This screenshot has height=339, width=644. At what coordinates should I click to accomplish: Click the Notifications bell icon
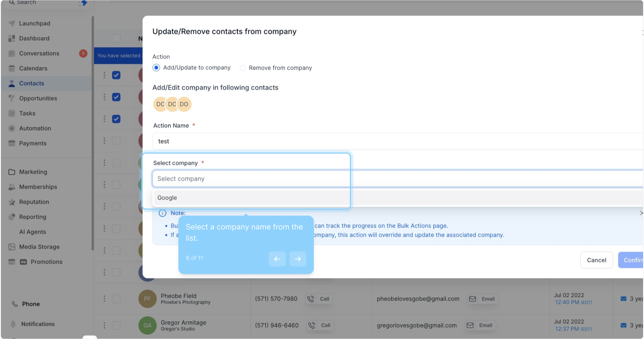(x=13, y=324)
